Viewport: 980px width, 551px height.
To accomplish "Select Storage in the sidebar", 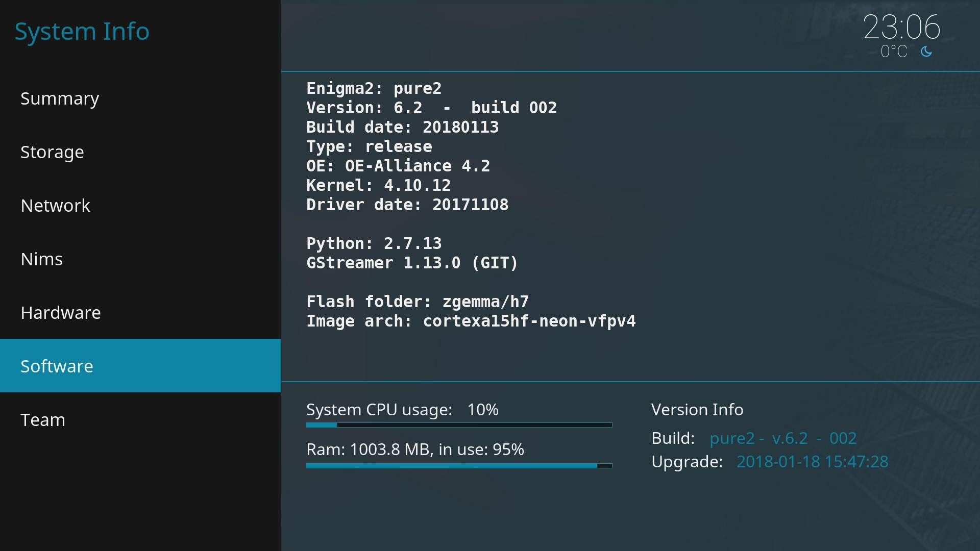I will point(140,152).
